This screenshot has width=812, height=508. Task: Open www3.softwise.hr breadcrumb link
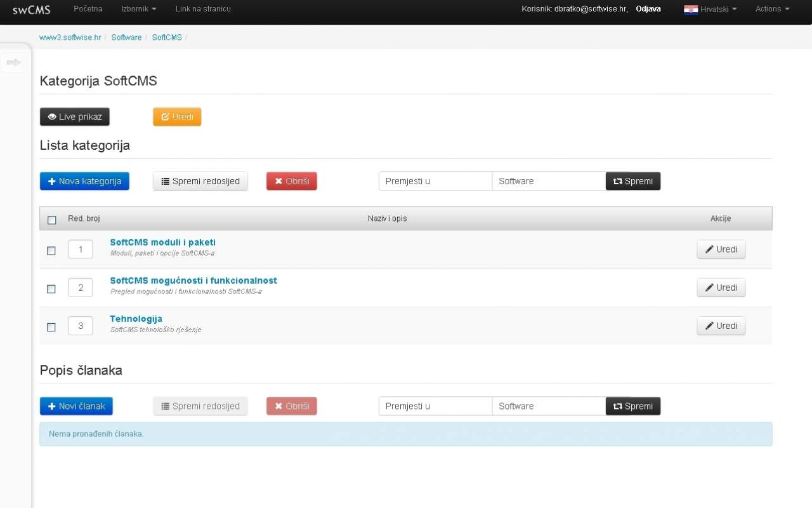coord(70,37)
